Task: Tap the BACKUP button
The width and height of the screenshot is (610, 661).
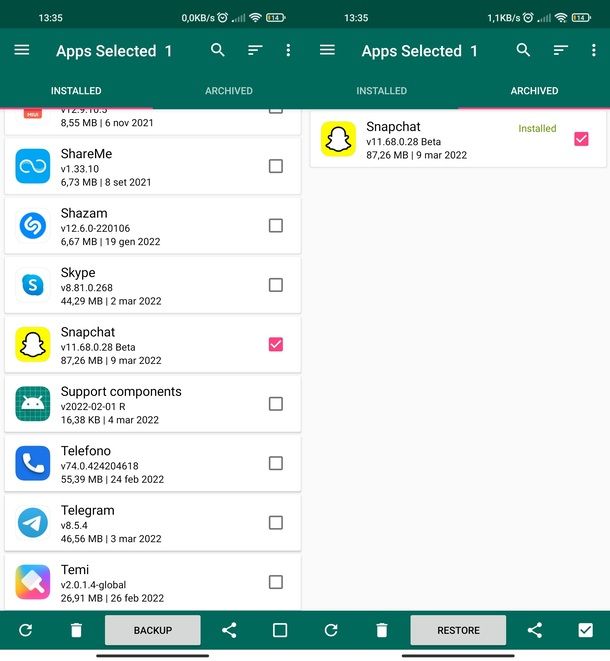Action: [x=153, y=630]
